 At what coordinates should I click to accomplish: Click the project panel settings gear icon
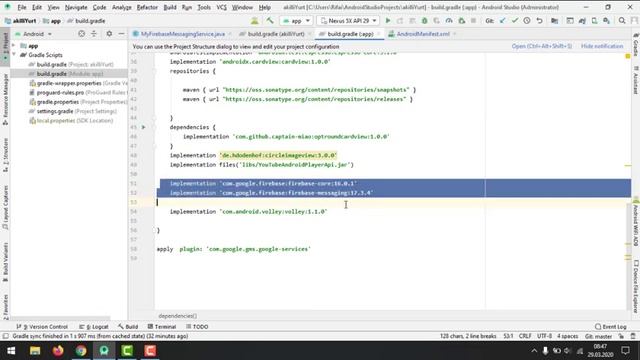point(109,34)
